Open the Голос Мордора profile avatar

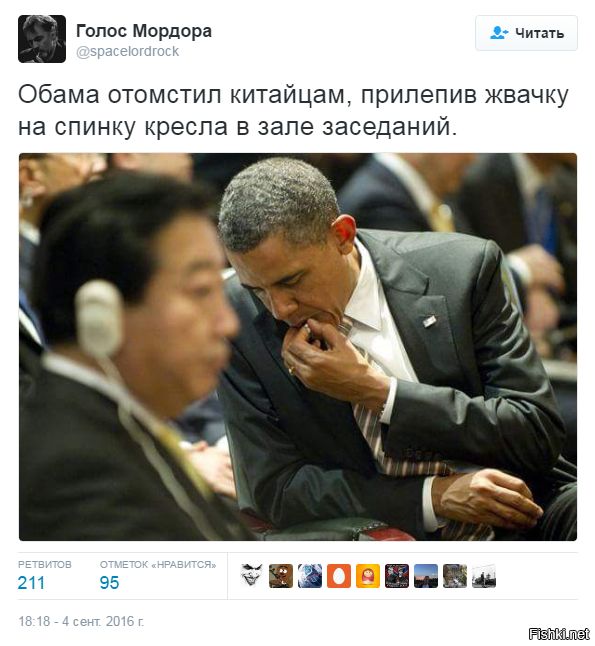[42, 39]
